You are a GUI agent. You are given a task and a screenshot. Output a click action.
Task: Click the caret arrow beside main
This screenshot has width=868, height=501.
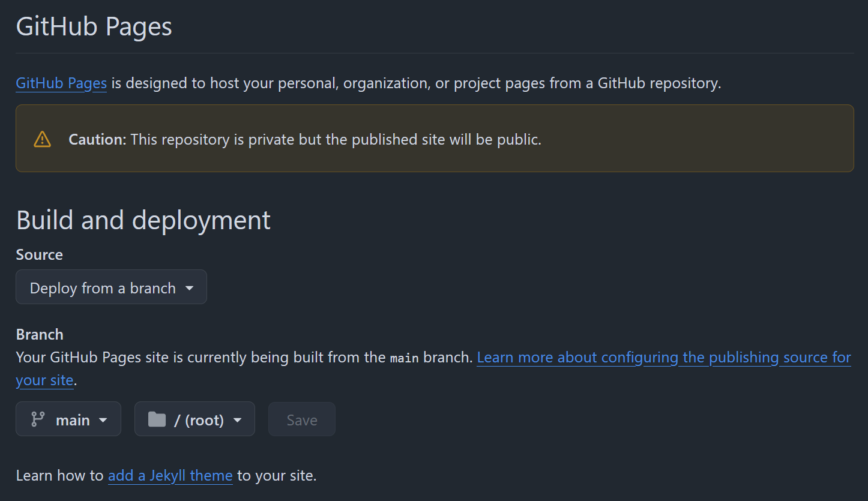[103, 420]
